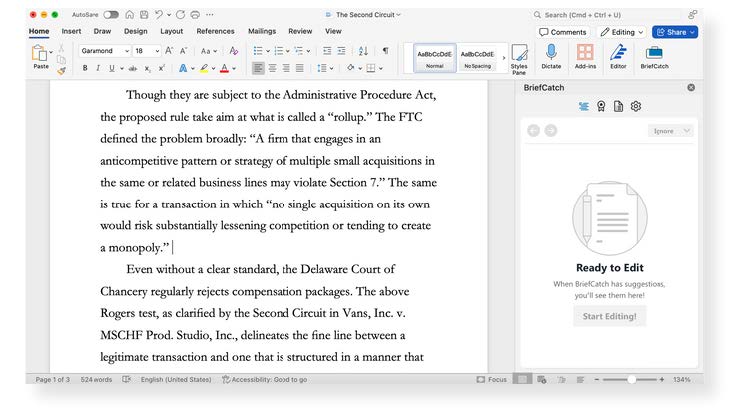Open the more options ellipsis in title bar
Image resolution: width=752 pixels, height=417 pixels.
pos(210,15)
